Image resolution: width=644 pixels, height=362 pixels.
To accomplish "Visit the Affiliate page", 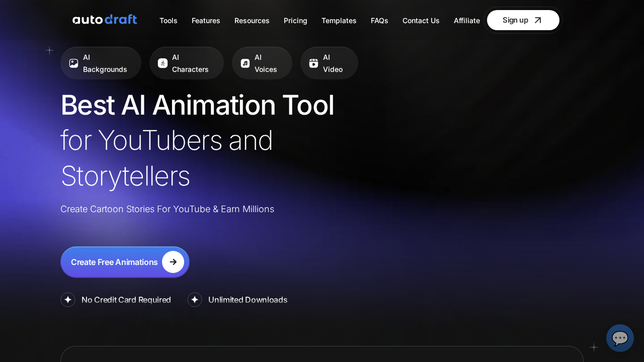I will coord(466,21).
